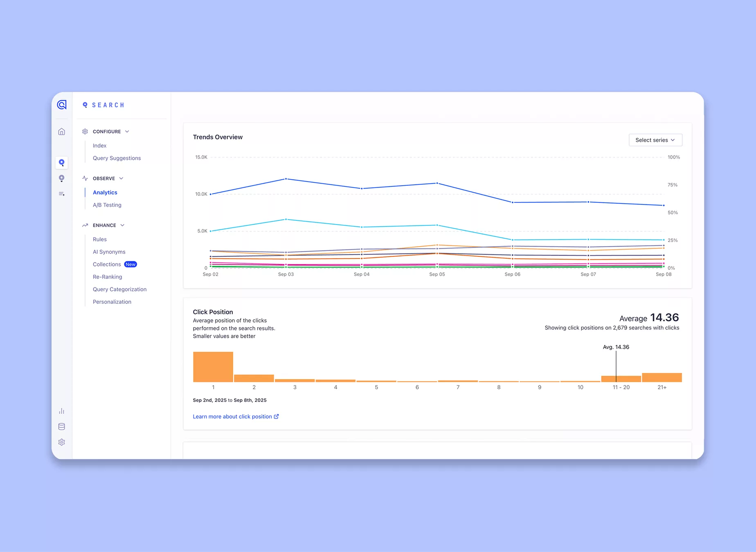The height and width of the screenshot is (552, 756).
Task: Collapse the OBSERVE section
Action: (x=121, y=178)
